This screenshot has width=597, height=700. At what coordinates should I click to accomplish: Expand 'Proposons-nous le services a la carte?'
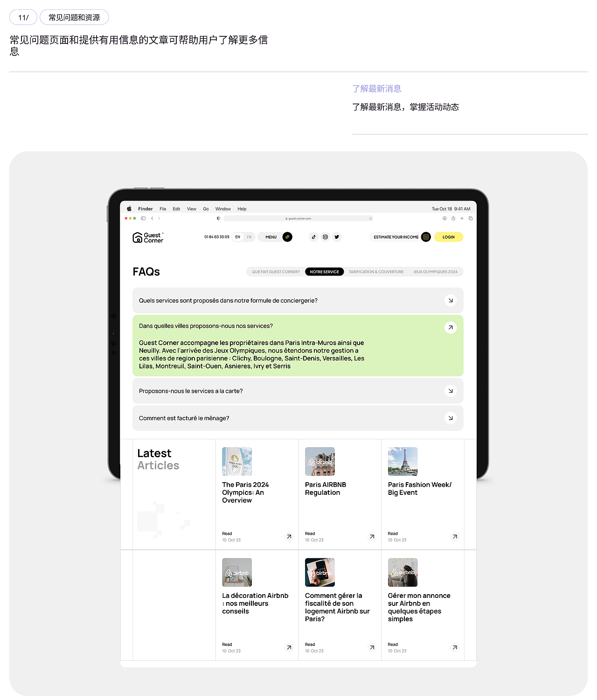click(298, 391)
